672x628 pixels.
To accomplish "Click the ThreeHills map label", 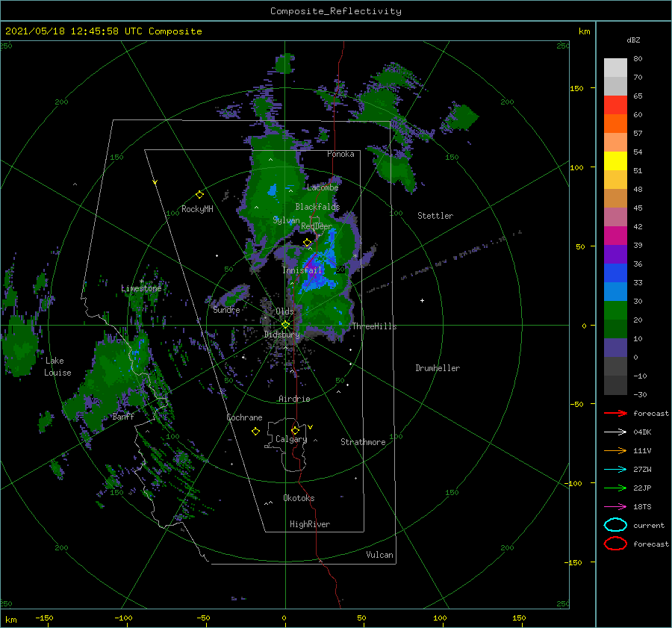I will [374, 326].
